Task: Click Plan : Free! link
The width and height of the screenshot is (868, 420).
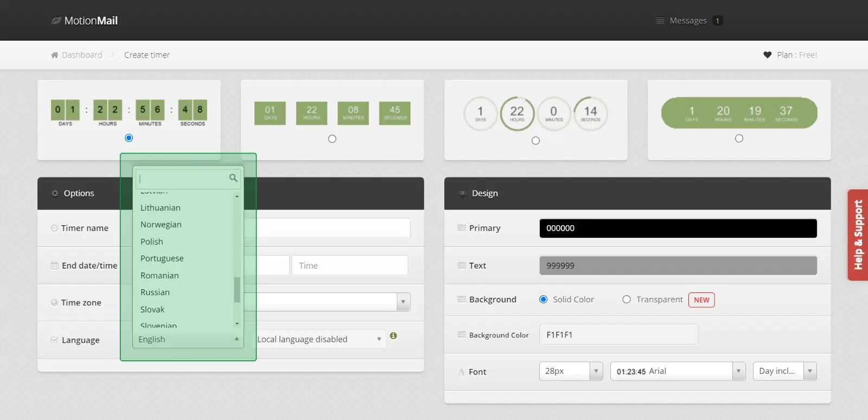Action: click(797, 55)
